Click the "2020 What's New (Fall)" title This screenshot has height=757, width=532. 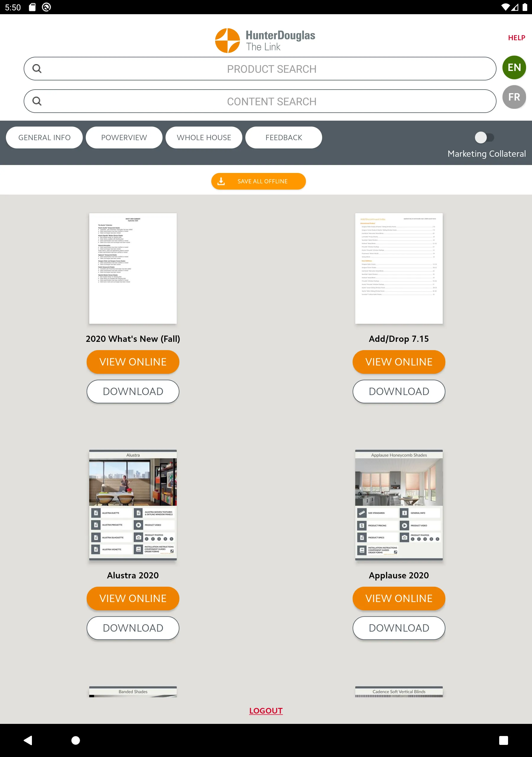point(133,339)
